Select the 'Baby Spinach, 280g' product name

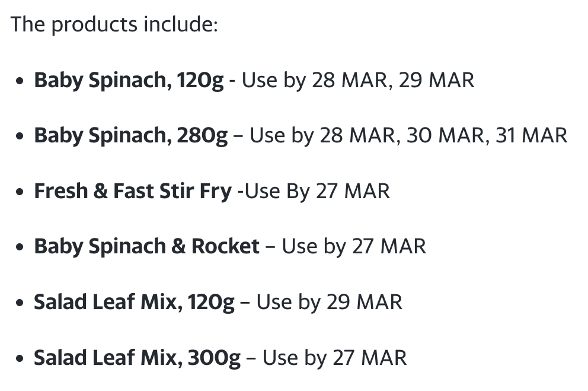coord(131,136)
